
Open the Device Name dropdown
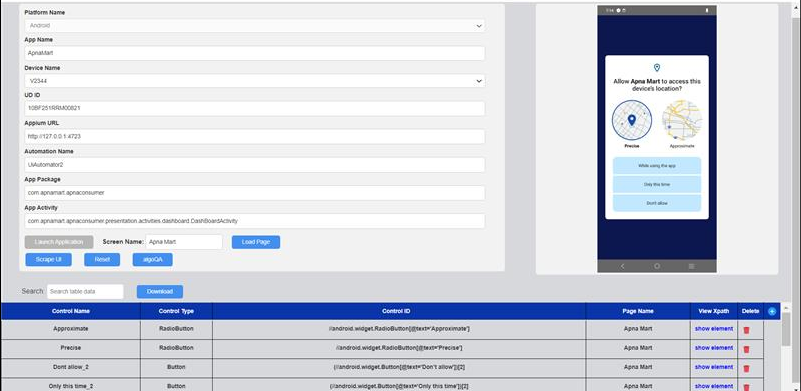coord(254,81)
